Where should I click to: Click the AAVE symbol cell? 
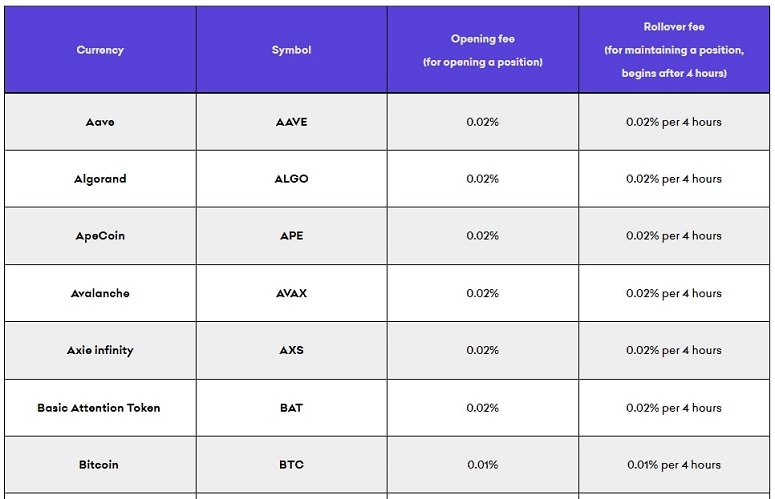291,122
